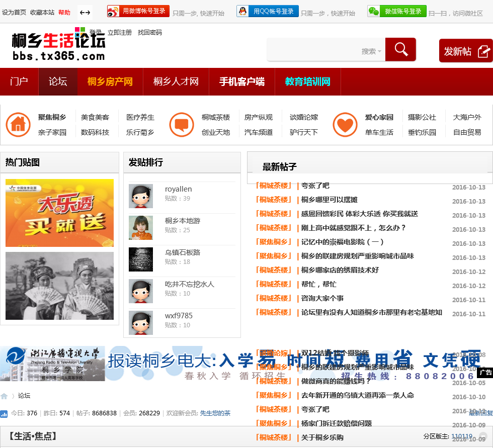Click 桐乡本地游 avatar image
The height and width of the screenshot is (448, 493).
tap(141, 228)
